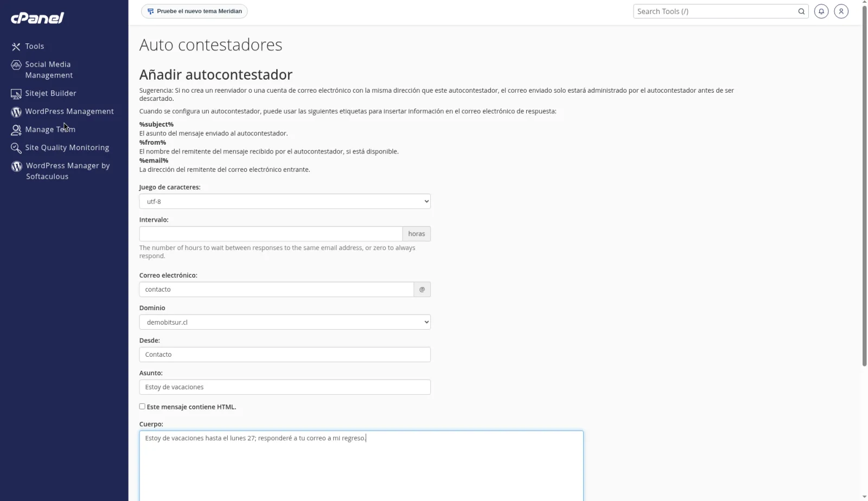Open the 'Juego de caracteres' utf-8 dropdown
868x501 pixels.
click(x=285, y=201)
